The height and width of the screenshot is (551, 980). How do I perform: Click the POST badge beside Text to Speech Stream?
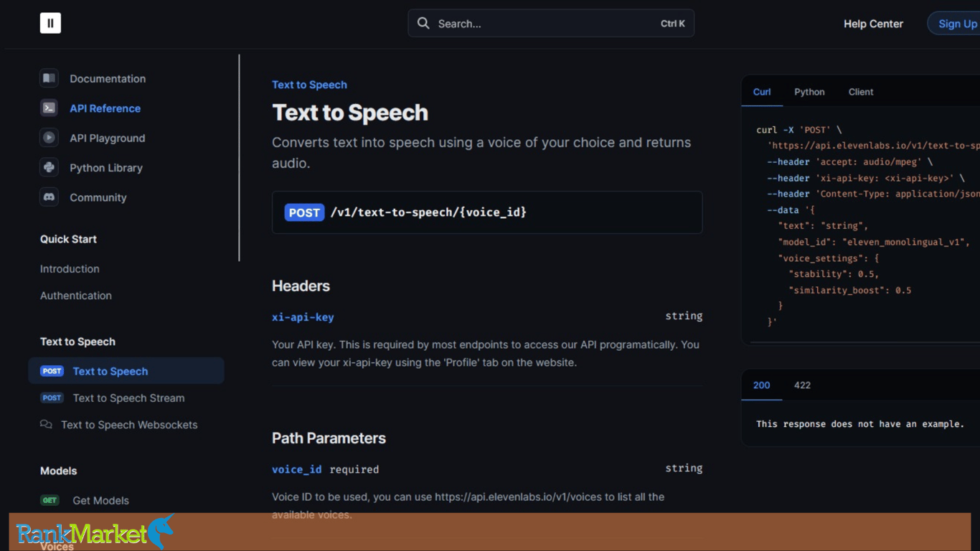point(52,397)
